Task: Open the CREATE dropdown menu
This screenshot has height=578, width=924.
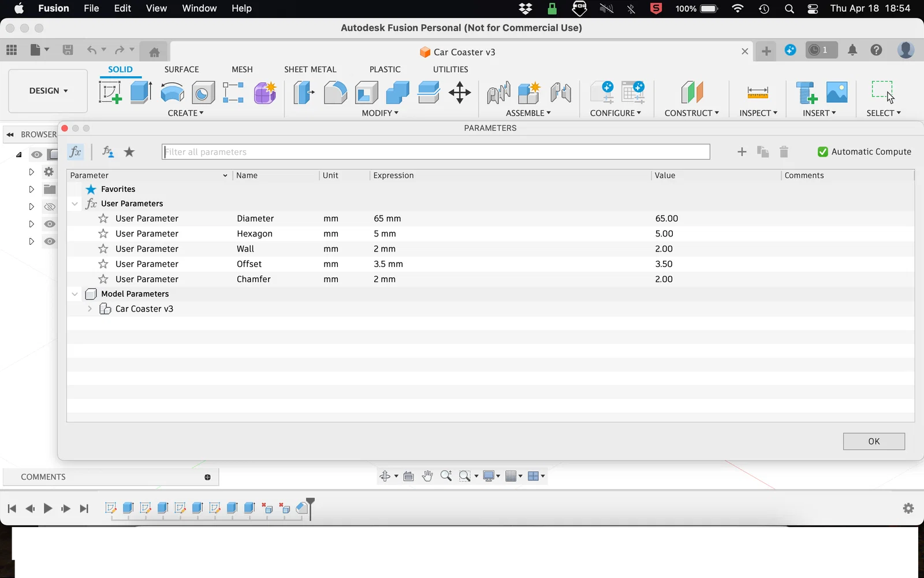Action: click(185, 113)
